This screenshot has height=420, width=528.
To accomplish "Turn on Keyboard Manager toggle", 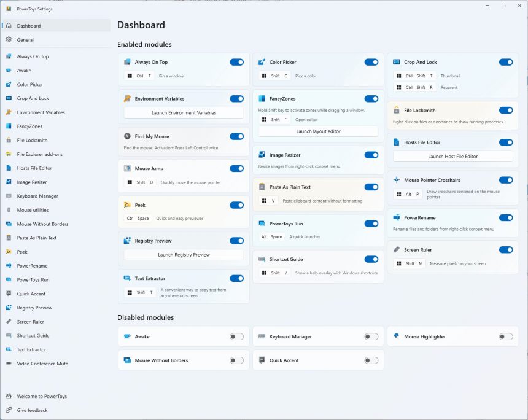I will tap(371, 336).
